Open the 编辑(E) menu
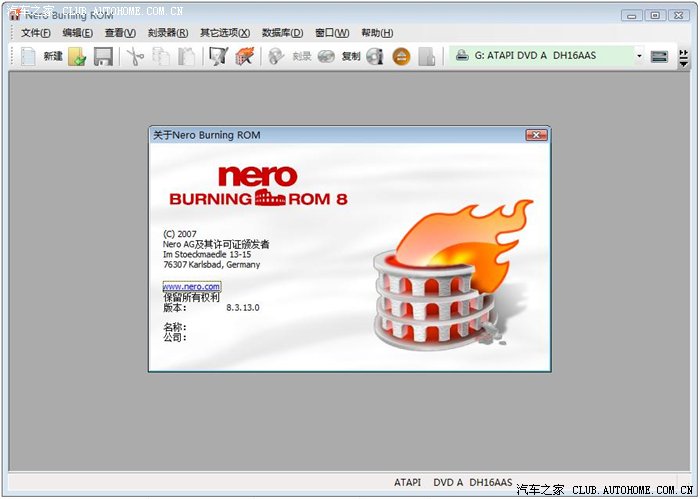This screenshot has width=700, height=499. (x=78, y=33)
